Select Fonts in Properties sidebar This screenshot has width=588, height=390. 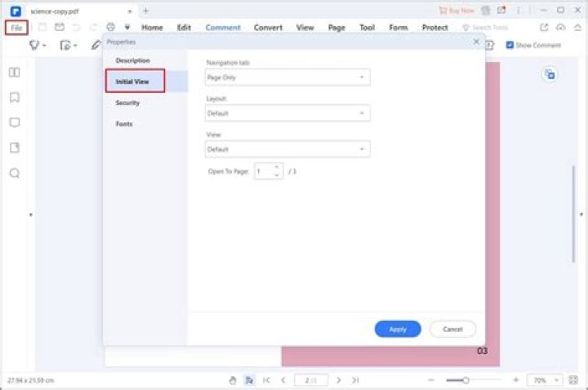[x=124, y=124]
